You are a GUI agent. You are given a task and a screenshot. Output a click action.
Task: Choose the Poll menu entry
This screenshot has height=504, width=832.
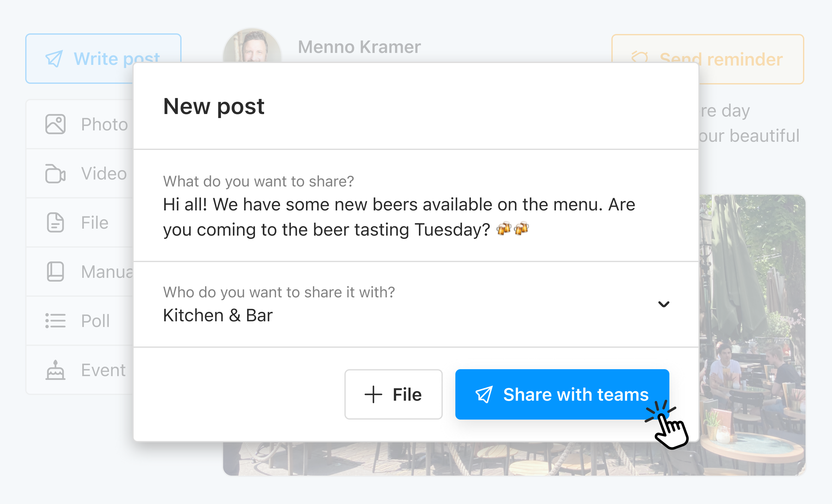coord(95,321)
